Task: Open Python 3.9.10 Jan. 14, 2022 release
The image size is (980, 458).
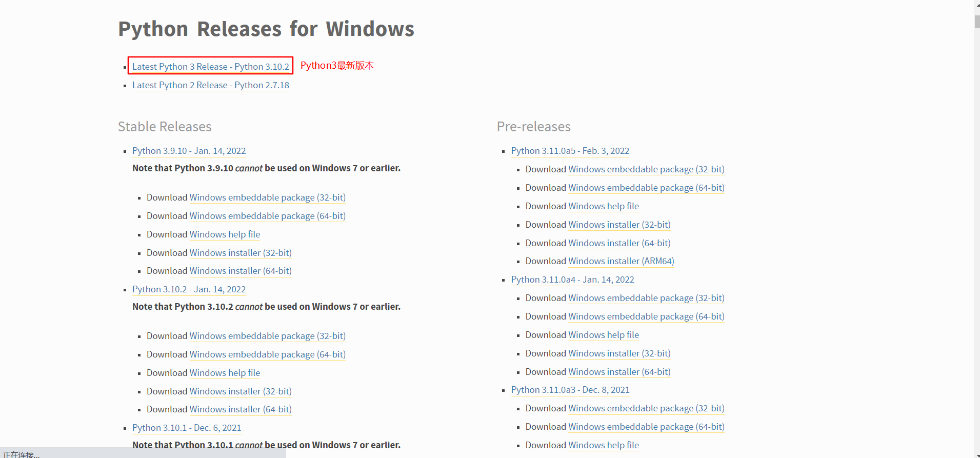Action: (189, 151)
